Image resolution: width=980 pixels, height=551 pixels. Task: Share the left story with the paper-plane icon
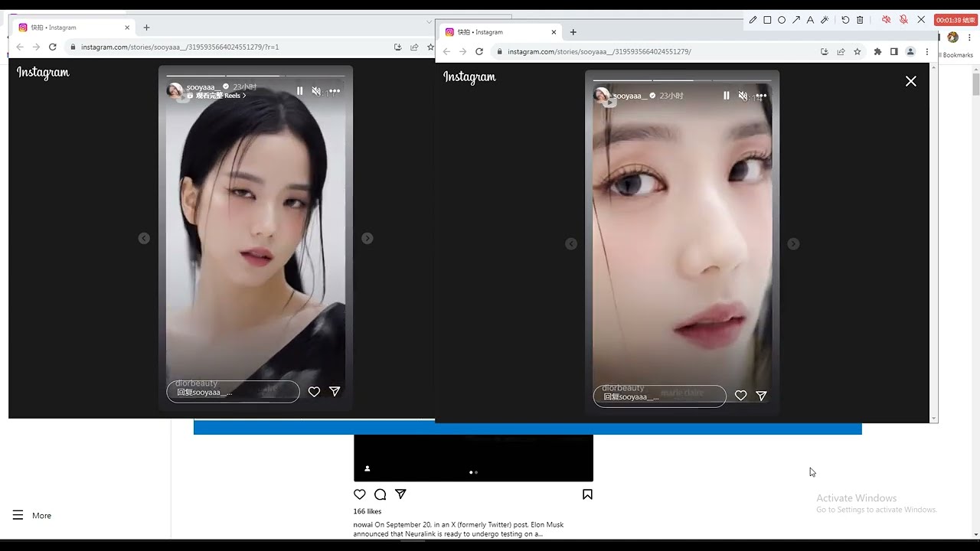click(x=335, y=391)
